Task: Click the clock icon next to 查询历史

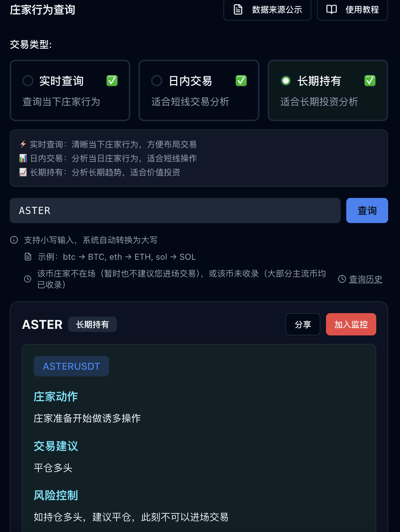Action: (342, 279)
